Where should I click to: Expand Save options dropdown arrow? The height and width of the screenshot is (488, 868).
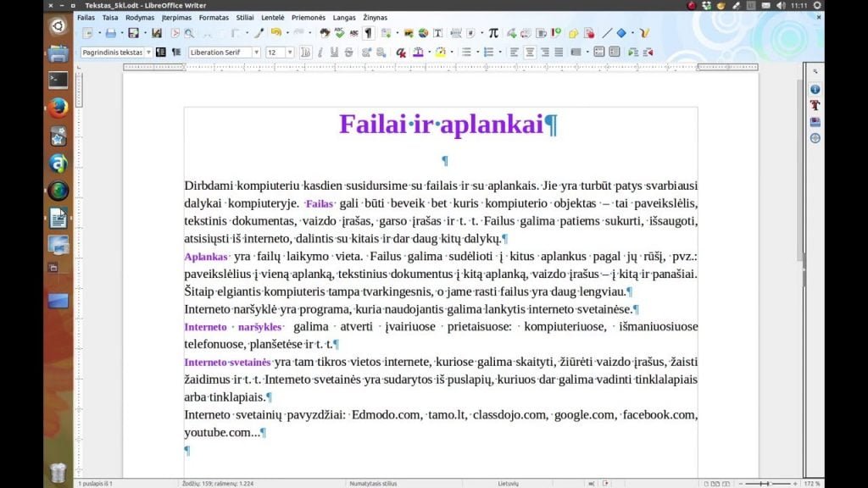click(145, 33)
